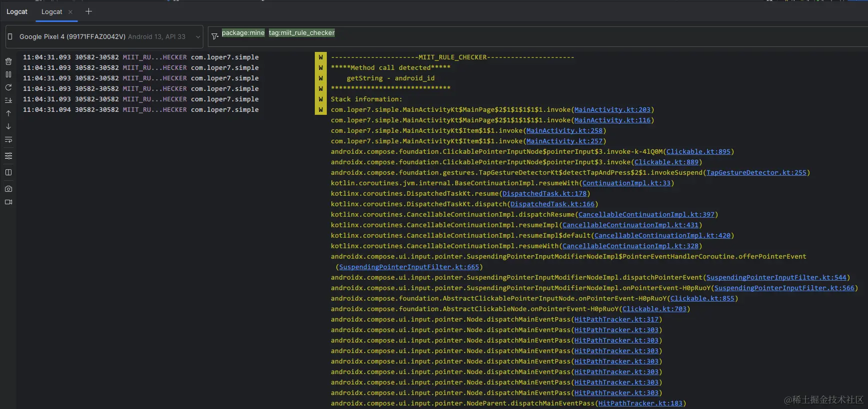Close the Logcat tab with x
The height and width of the screenshot is (409, 868).
[x=70, y=12]
